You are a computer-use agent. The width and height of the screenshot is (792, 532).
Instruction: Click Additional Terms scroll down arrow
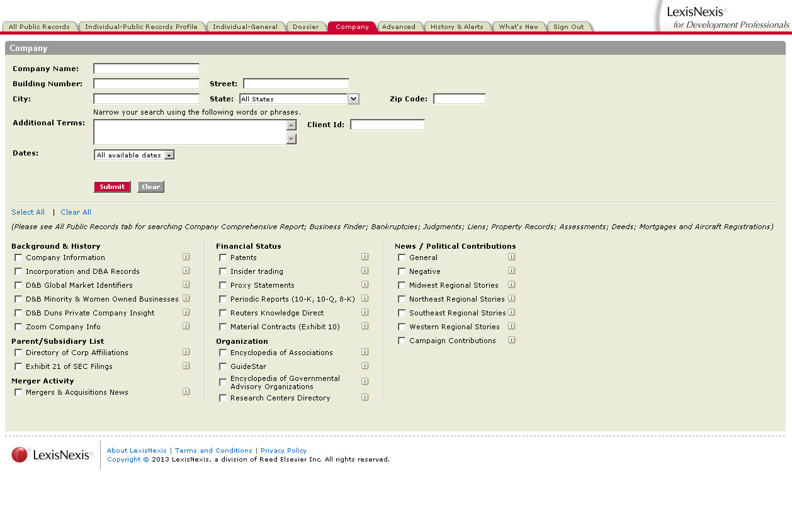coord(291,139)
